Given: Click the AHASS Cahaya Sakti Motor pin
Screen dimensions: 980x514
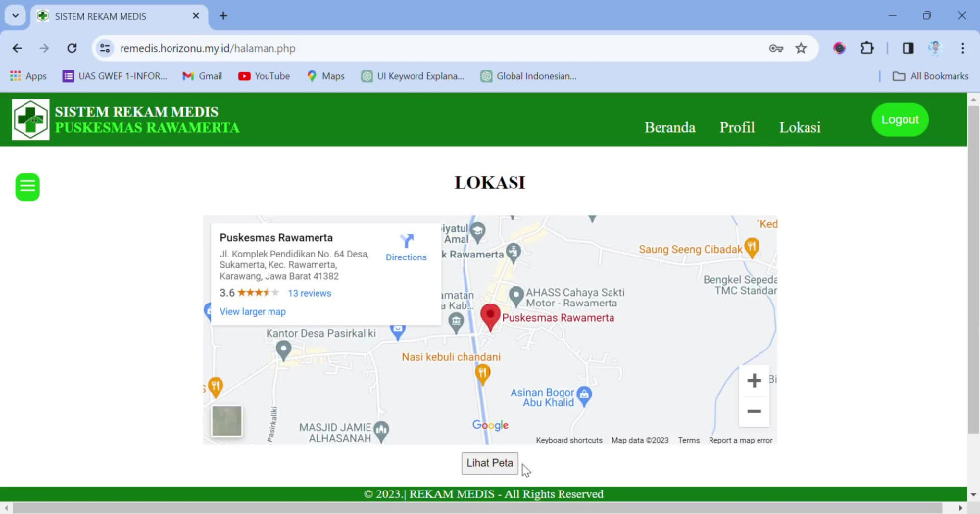Looking at the screenshot, I should coord(515,296).
